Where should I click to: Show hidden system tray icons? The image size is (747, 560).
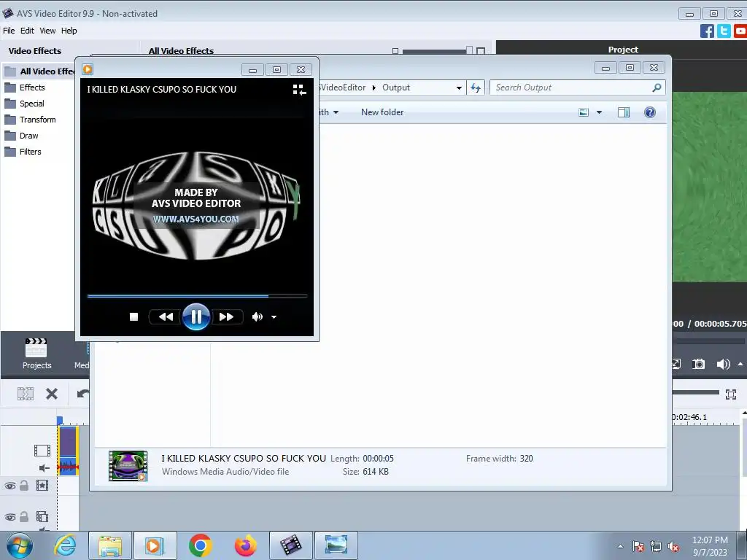(620, 546)
